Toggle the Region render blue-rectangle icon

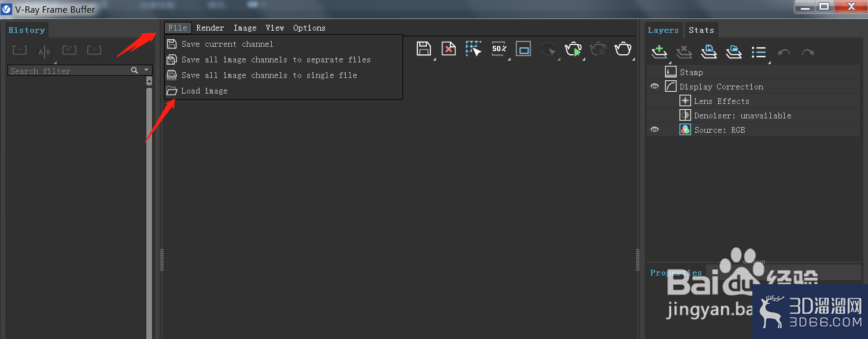[x=524, y=49]
